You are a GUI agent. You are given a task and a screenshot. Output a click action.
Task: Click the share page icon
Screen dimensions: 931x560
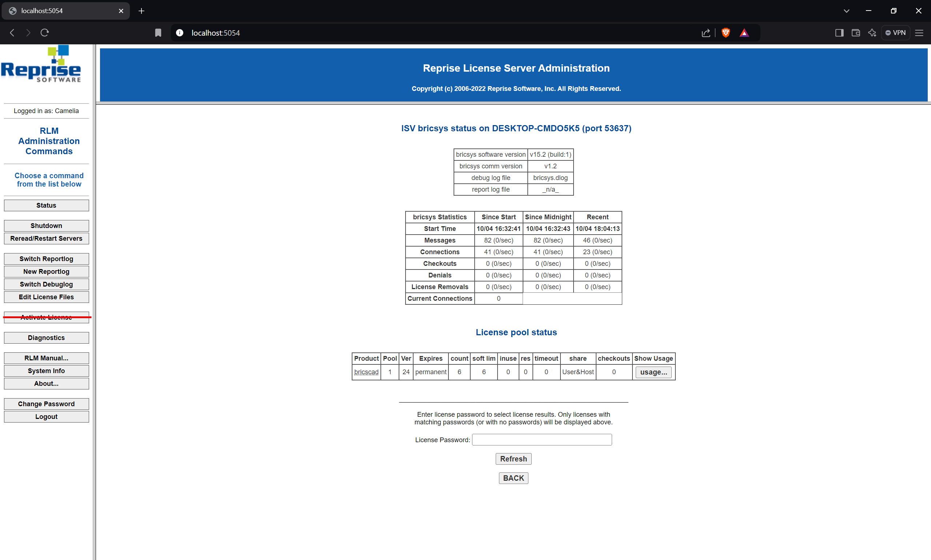706,33
